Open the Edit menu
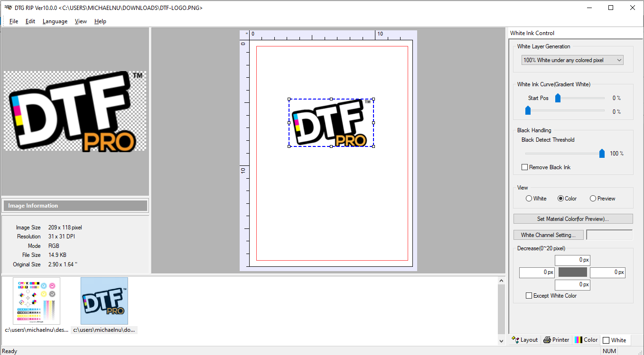Image resolution: width=644 pixels, height=355 pixels. pos(30,21)
